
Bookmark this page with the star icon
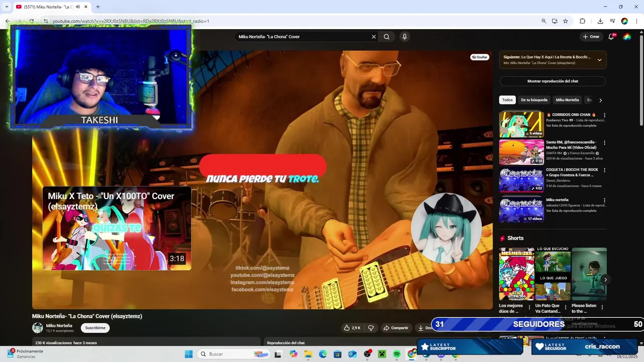pos(566,21)
